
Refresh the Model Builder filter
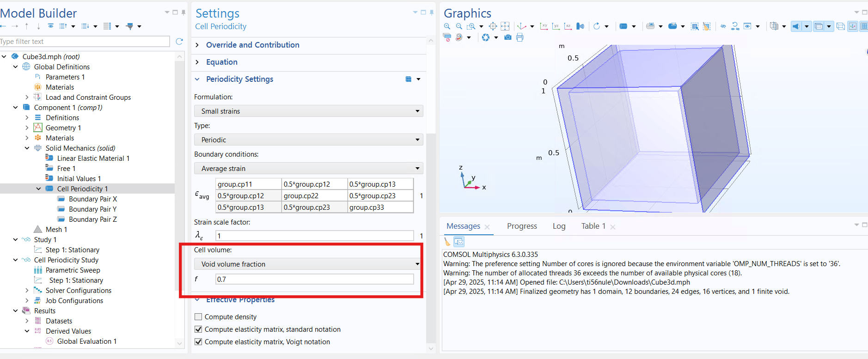pos(179,42)
